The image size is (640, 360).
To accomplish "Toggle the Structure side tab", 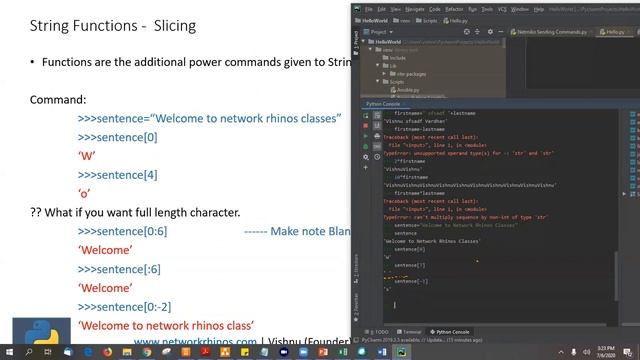I will tap(356, 268).
